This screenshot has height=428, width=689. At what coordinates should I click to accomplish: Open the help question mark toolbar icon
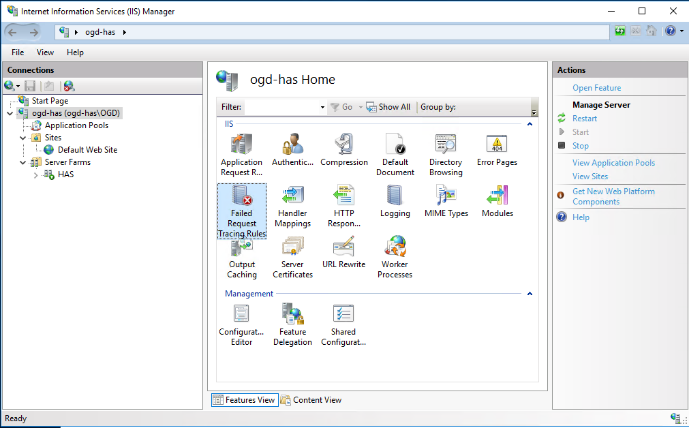coord(670,31)
